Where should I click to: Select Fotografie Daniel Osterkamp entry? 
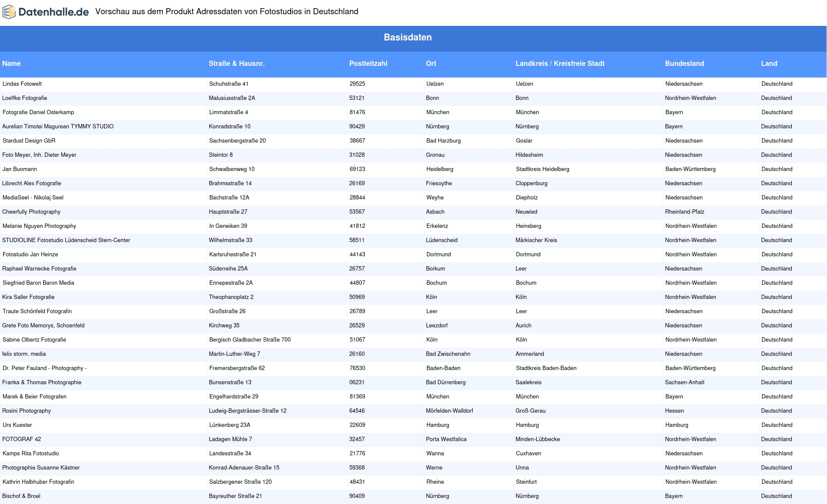pyautogui.click(x=38, y=112)
